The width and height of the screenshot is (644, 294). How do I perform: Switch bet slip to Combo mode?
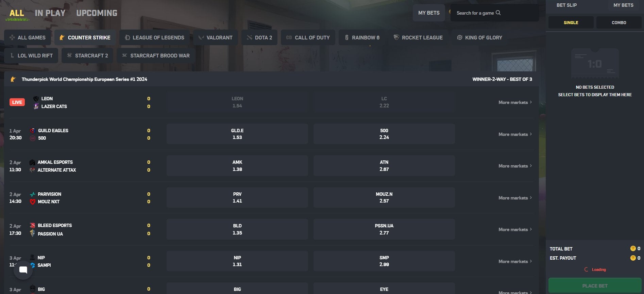pos(618,22)
